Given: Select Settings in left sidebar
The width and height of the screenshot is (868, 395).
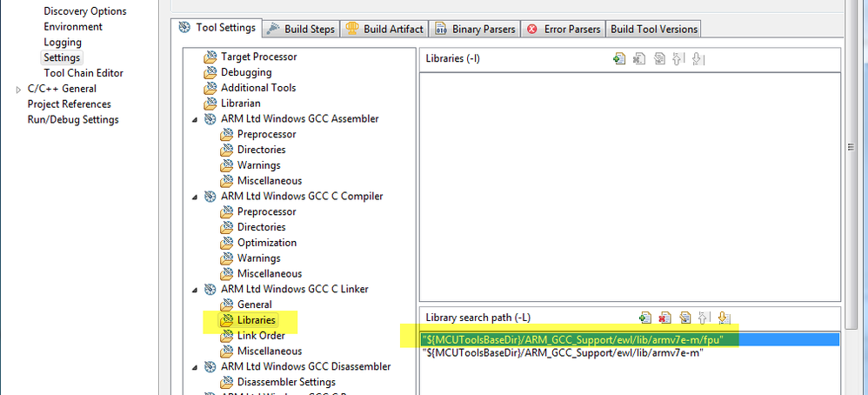Looking at the screenshot, I should 62,57.
